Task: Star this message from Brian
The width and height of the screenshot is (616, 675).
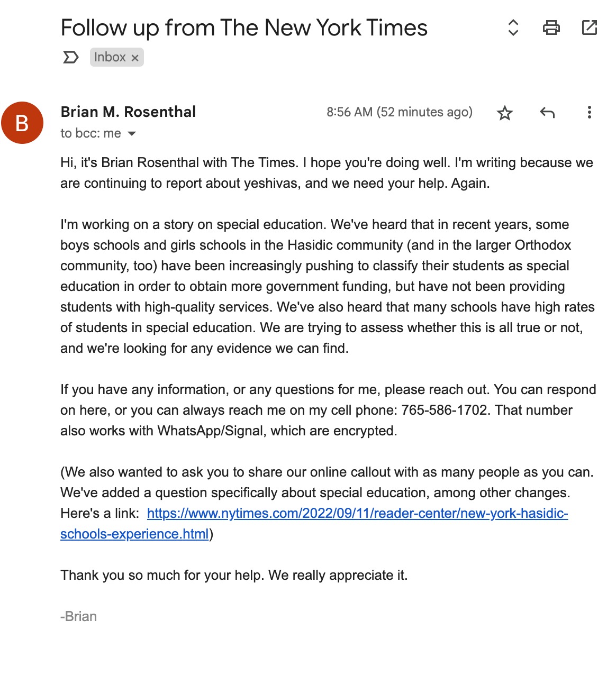Action: click(x=505, y=113)
